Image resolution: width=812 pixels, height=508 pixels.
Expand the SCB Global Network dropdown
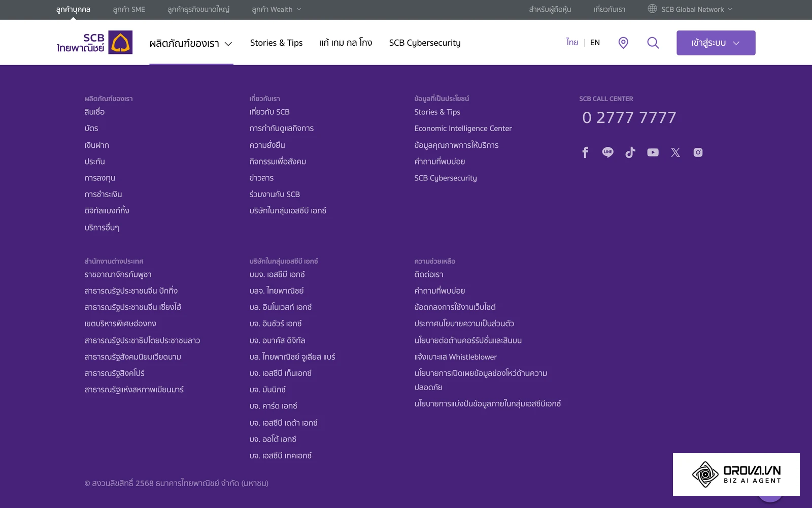697,9
